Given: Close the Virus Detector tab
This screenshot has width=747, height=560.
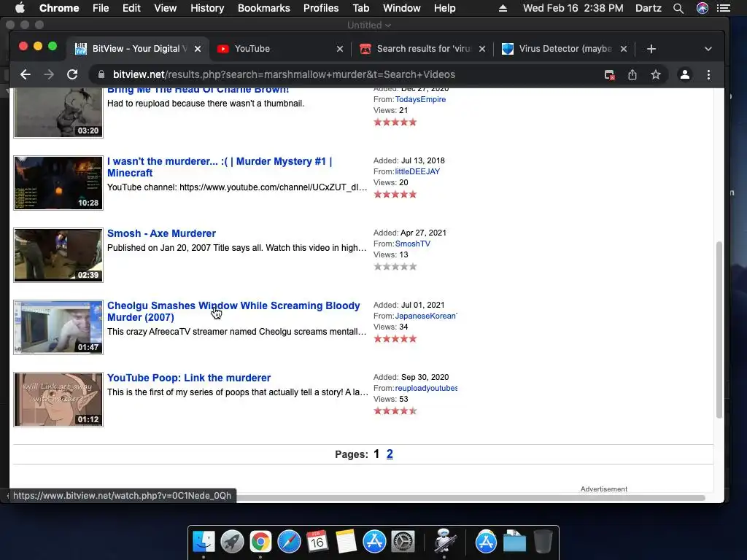Looking at the screenshot, I should 624,49.
